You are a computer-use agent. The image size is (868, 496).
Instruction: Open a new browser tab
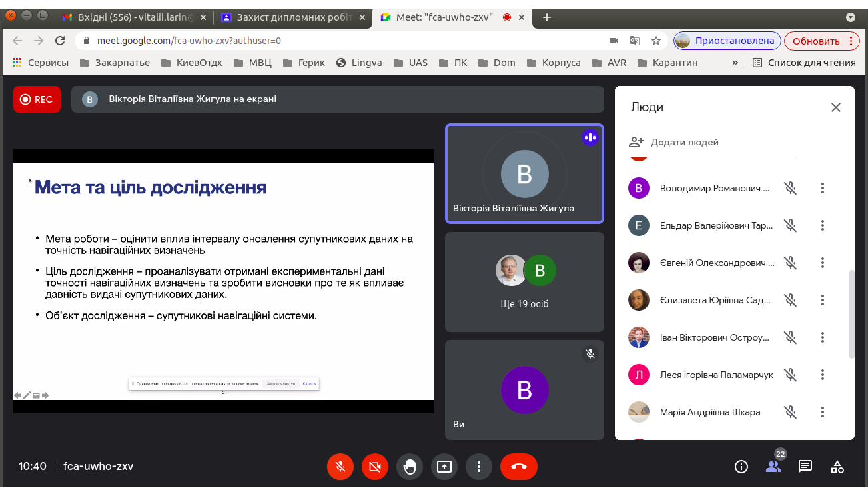coord(547,17)
